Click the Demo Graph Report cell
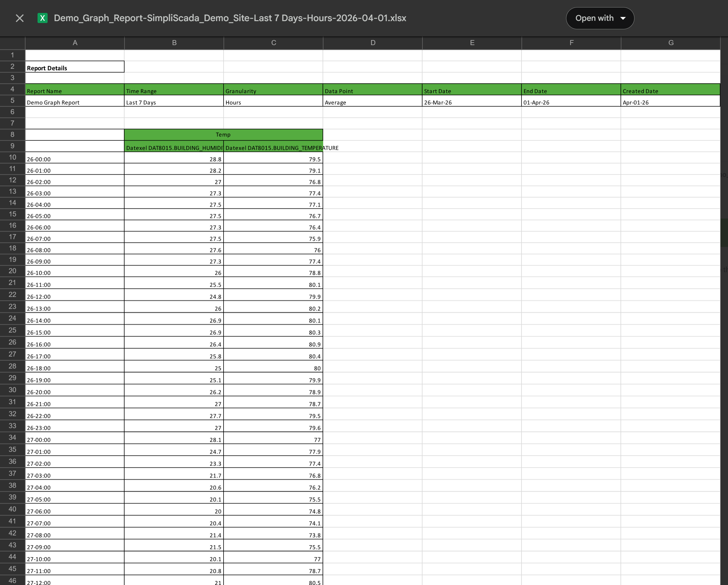728x585 pixels. coord(75,101)
